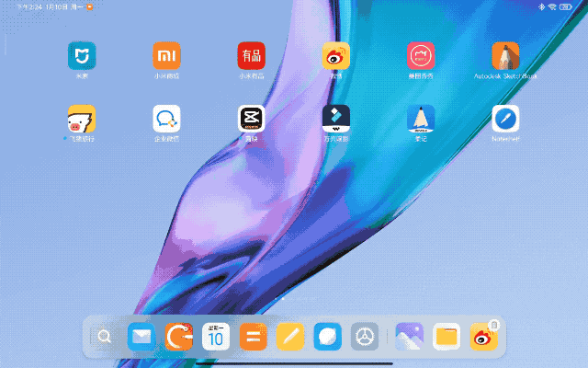Open Settings from the dock
The width and height of the screenshot is (588, 368).
click(x=365, y=337)
